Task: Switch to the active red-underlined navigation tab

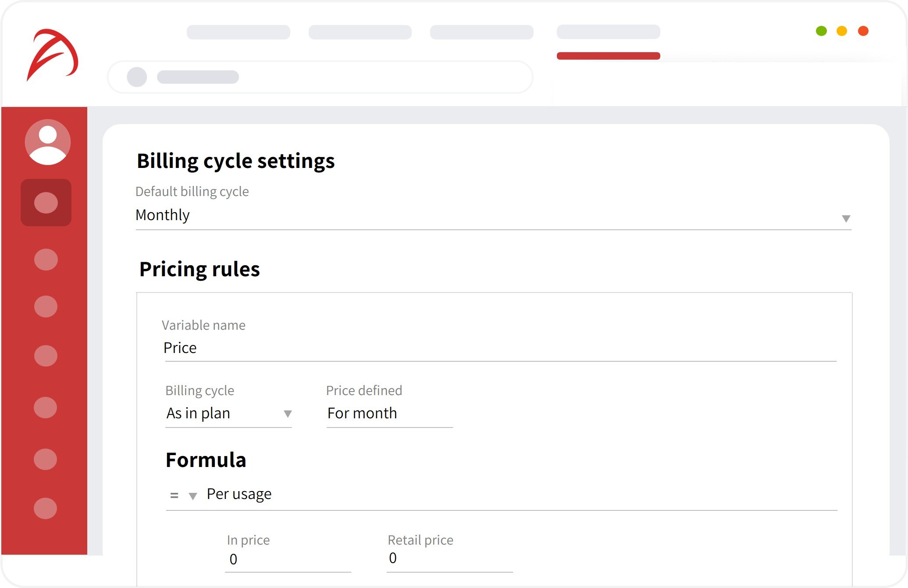Action: pyautogui.click(x=608, y=32)
